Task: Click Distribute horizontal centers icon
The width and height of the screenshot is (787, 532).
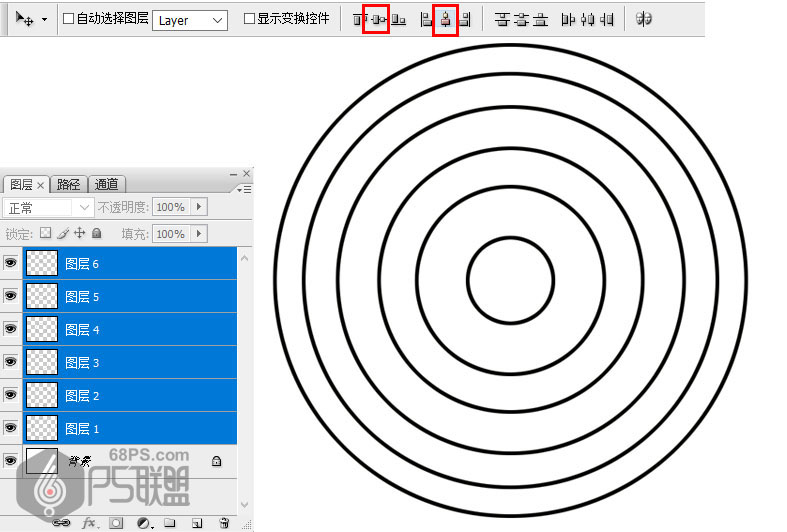Action: click(587, 20)
